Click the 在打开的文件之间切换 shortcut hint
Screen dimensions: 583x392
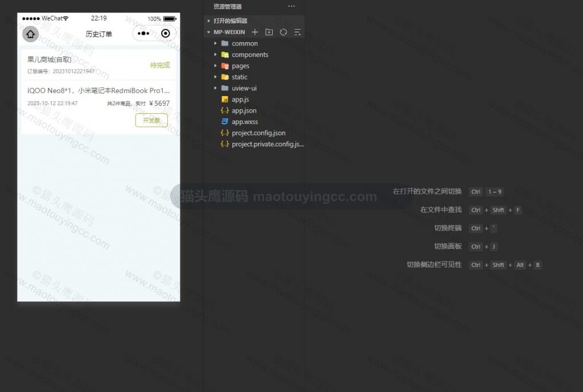[x=427, y=191]
